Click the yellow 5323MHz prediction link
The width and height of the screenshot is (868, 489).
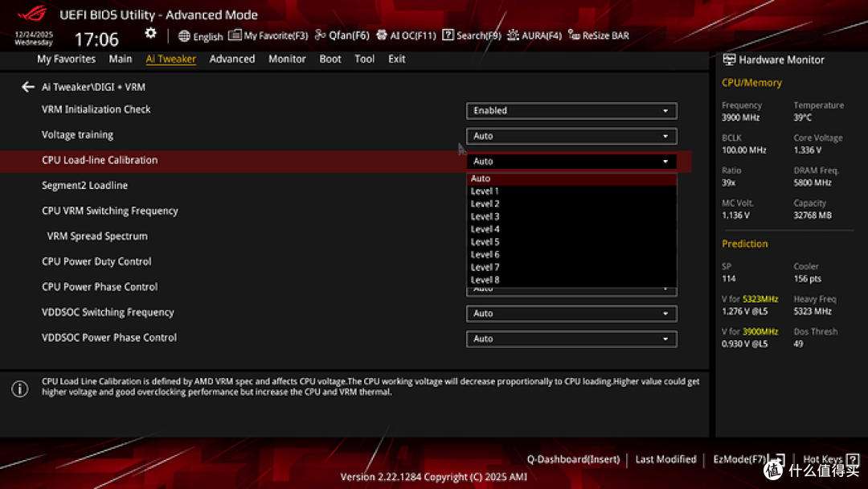(x=760, y=299)
